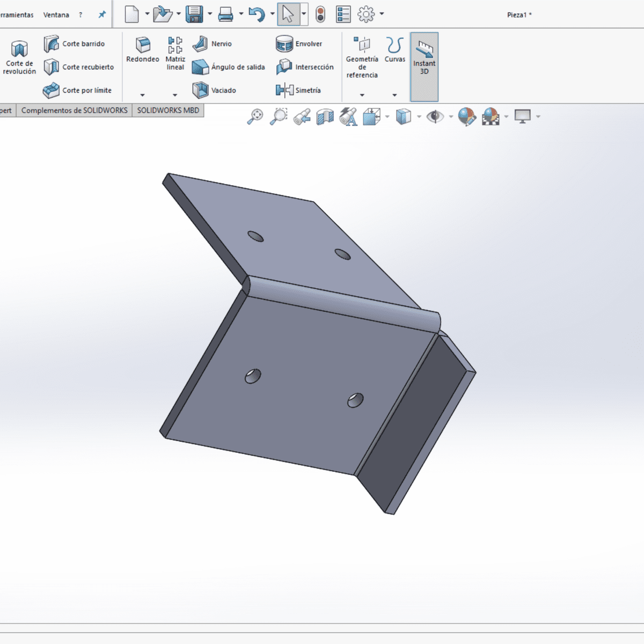Click the Corte de revolución tool
The image size is (644, 644).
pyautogui.click(x=19, y=57)
